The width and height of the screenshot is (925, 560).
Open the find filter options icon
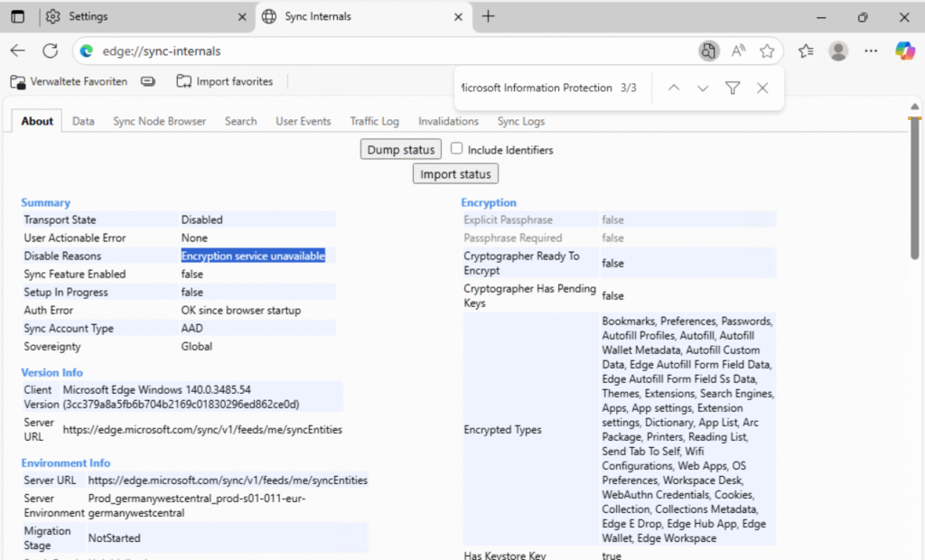click(x=733, y=88)
